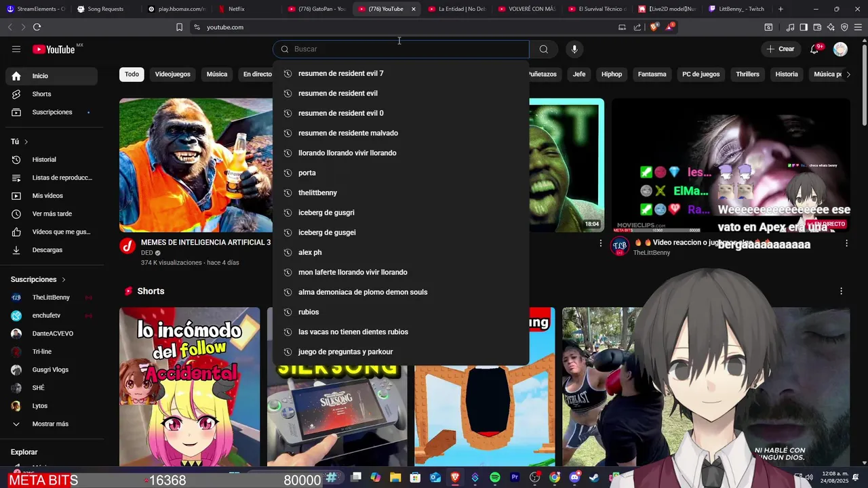Open DanteACVEVO subscription channel
Image resolution: width=868 pixels, height=488 pixels.
(52, 333)
